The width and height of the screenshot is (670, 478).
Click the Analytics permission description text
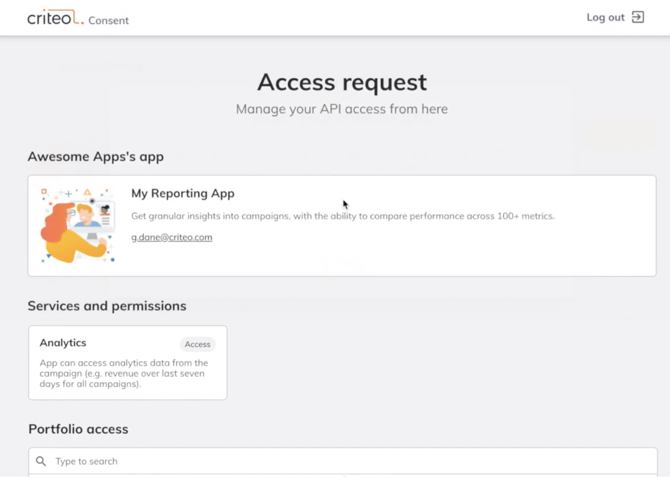pos(124,373)
